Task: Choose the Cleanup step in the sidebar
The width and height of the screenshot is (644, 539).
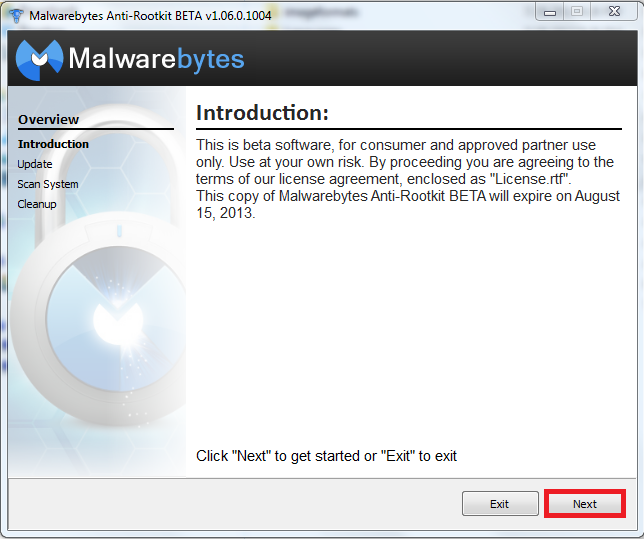Action: (x=37, y=204)
